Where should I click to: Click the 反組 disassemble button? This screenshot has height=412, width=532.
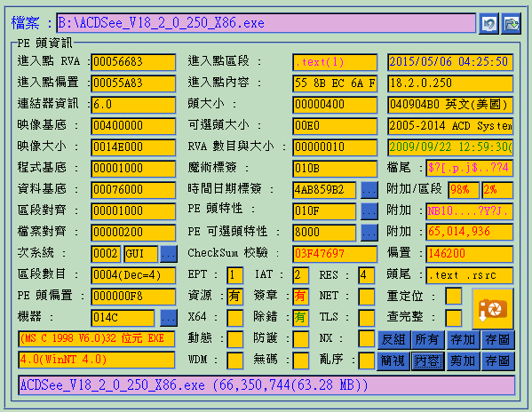click(x=394, y=340)
